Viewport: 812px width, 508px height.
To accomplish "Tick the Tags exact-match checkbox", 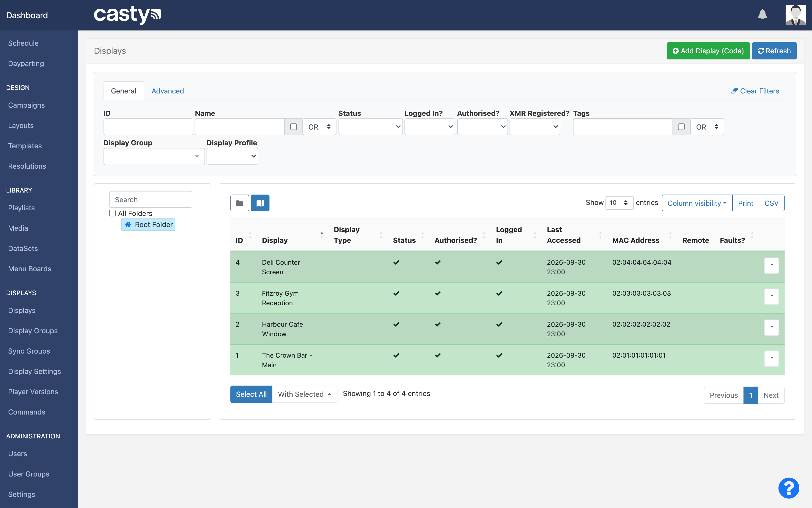I will point(681,127).
